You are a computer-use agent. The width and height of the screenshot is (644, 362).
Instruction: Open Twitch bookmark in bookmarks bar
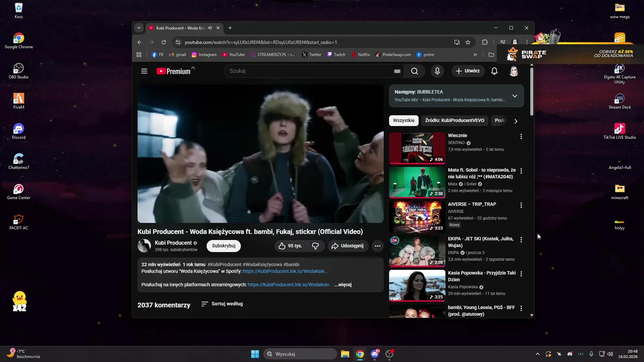(336, 55)
